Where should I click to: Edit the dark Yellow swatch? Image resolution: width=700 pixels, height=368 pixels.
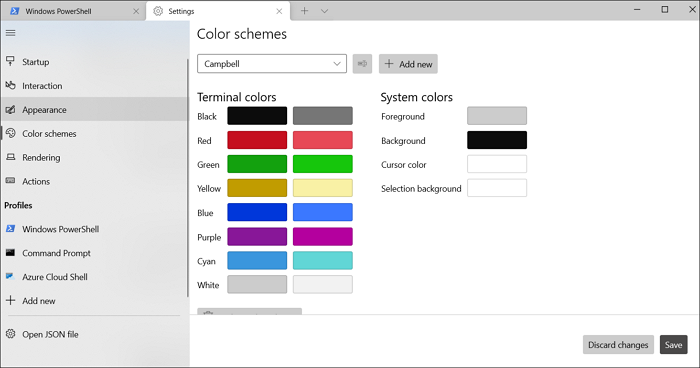(257, 188)
